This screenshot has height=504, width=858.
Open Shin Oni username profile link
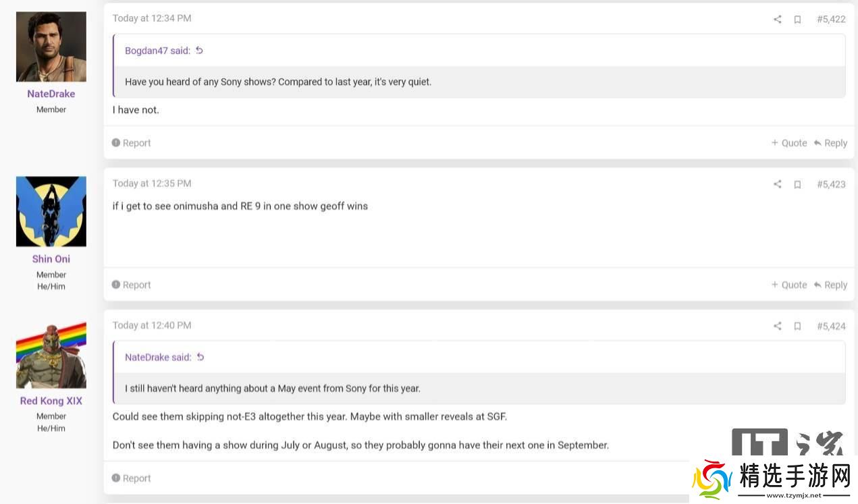click(51, 259)
